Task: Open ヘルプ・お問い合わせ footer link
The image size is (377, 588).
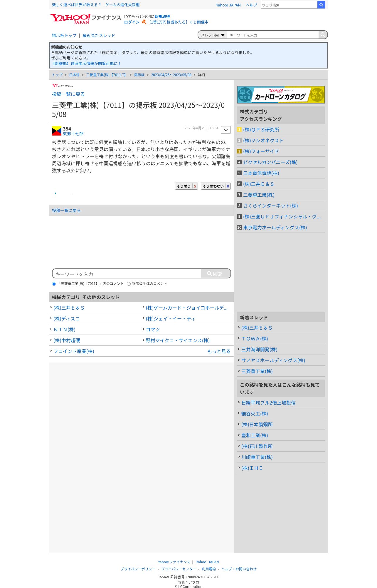Action: 239,569
